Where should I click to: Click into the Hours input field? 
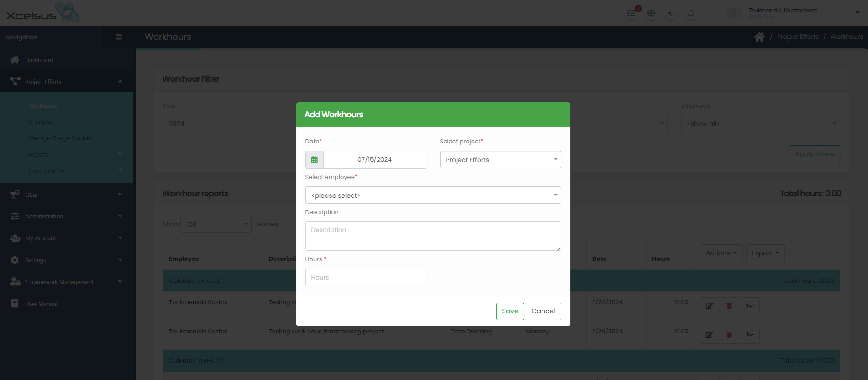coord(365,277)
